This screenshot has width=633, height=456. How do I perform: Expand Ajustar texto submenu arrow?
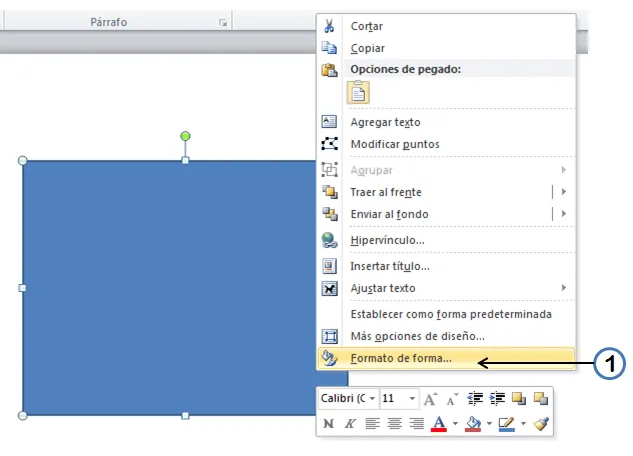coord(564,288)
